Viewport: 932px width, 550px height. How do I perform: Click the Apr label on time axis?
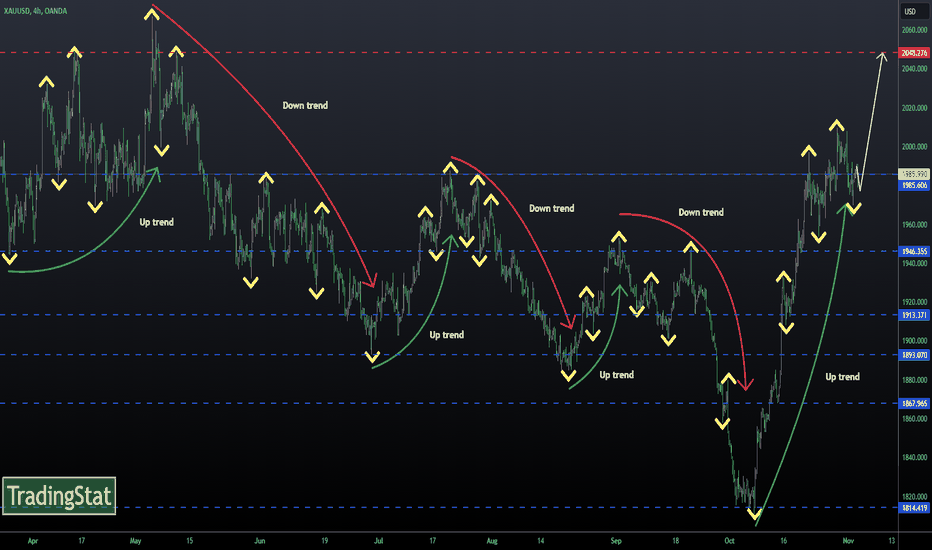click(x=33, y=540)
